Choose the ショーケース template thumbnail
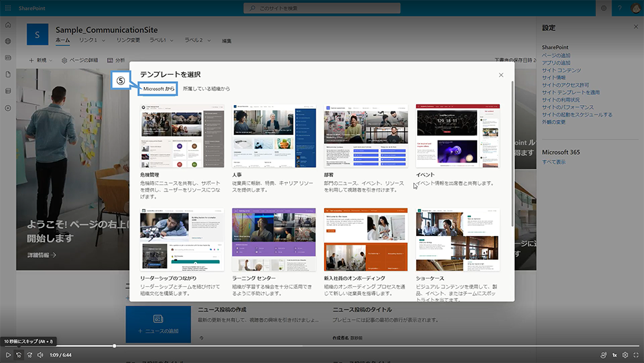644x363 pixels. pyautogui.click(x=458, y=239)
